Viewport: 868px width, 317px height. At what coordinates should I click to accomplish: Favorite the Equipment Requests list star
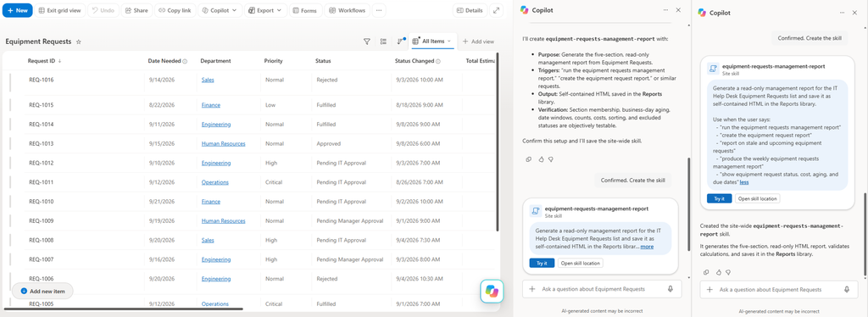tap(79, 42)
